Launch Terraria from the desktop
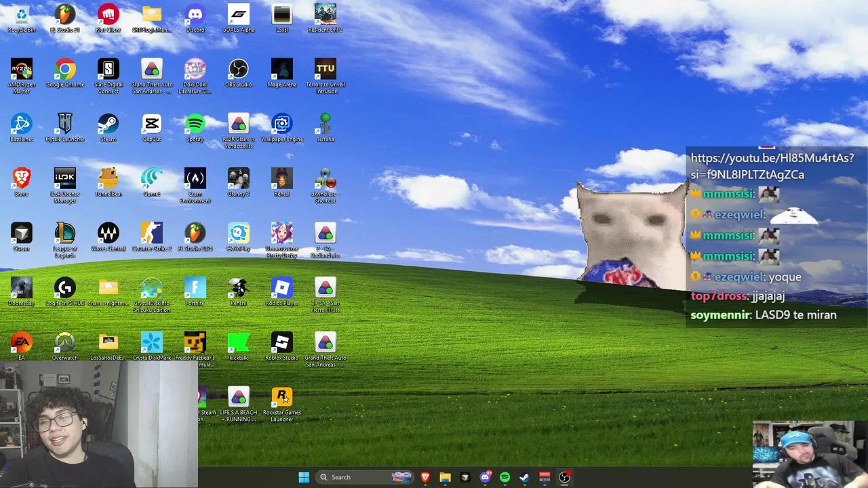This screenshot has width=868, height=488. [325, 128]
